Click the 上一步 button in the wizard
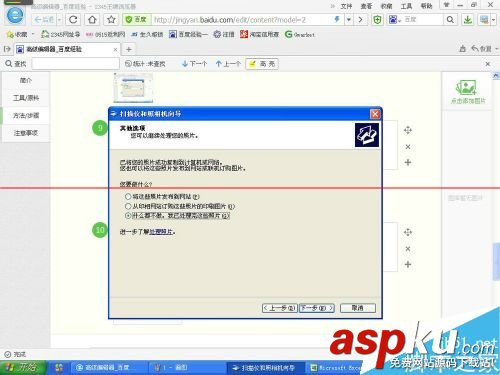 (x=279, y=308)
